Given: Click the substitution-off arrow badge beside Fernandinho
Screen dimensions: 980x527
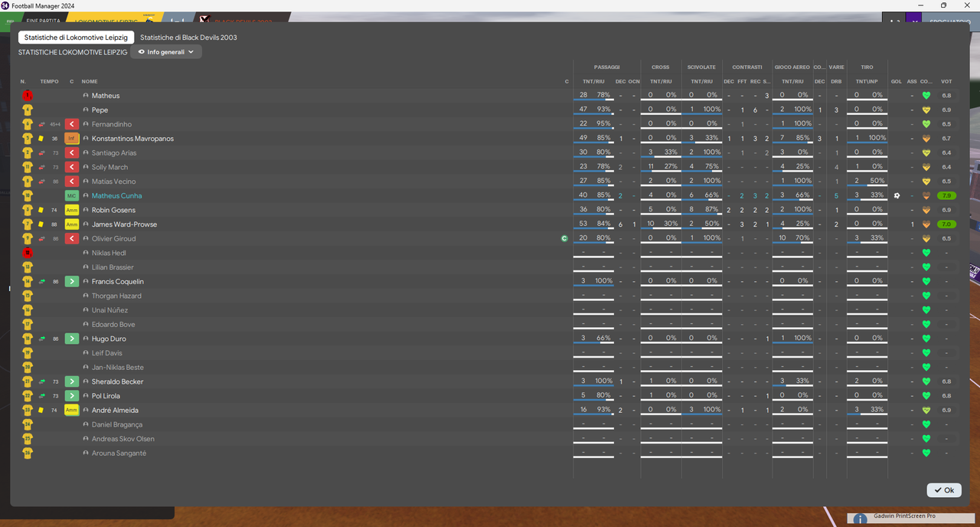Looking at the screenshot, I should [x=72, y=124].
